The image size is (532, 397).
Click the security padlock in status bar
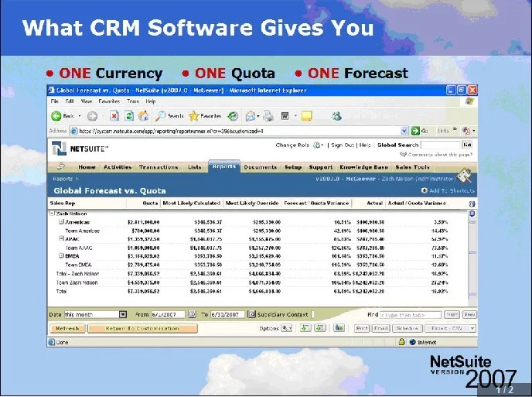tap(402, 341)
